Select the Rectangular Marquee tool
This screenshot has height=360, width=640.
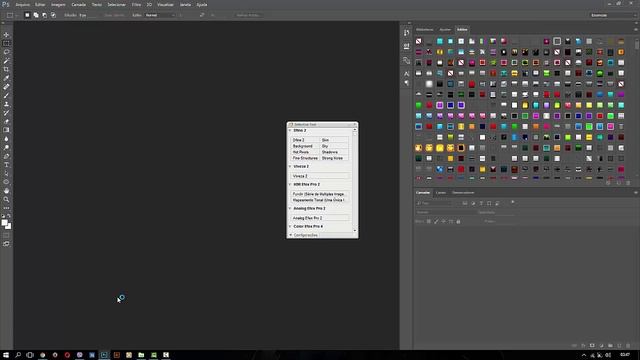tap(6, 43)
